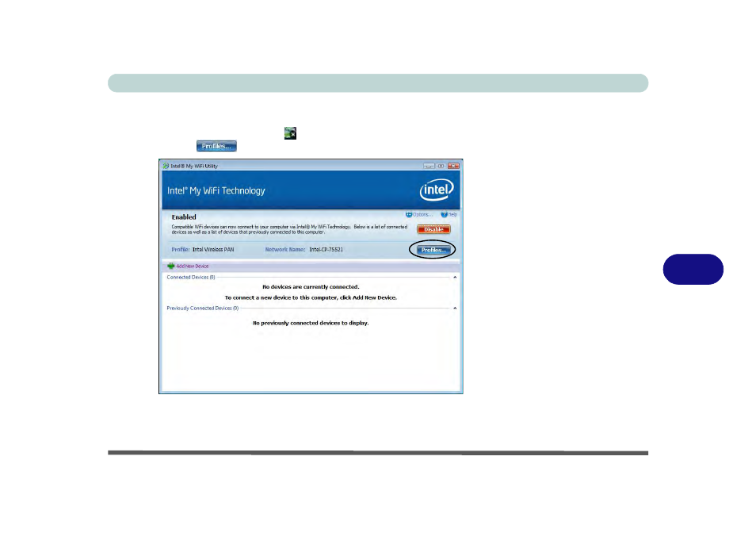This screenshot has height=533, width=756.
Task: Click the Profiles button shown above the window
Action: point(216,146)
